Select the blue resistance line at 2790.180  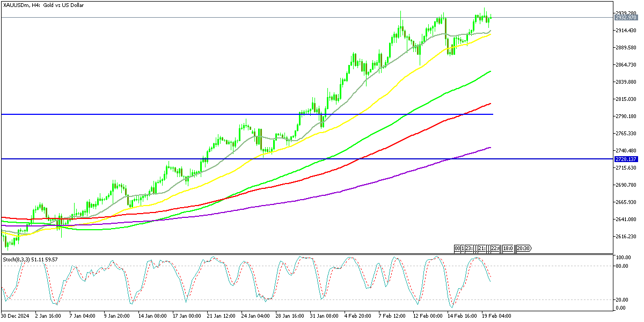tap(215, 114)
